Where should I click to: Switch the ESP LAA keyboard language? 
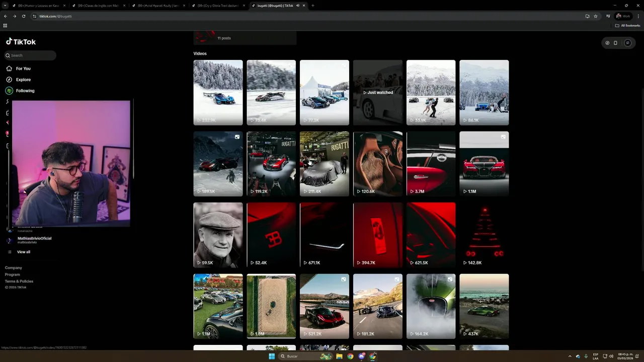pyautogui.click(x=596, y=356)
